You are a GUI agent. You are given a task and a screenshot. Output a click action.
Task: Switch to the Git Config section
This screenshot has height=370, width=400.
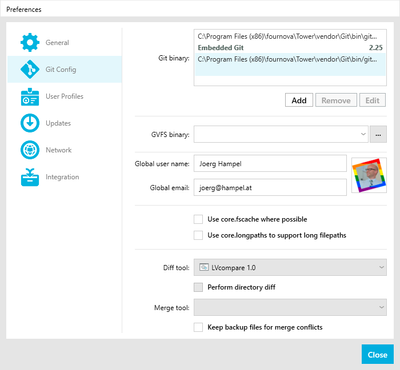coord(65,69)
